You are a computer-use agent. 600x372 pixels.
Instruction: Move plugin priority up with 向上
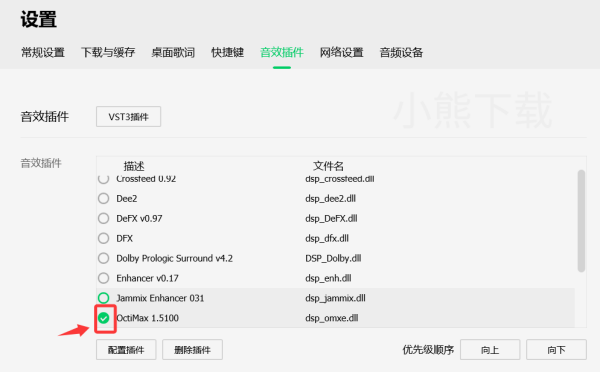click(490, 350)
